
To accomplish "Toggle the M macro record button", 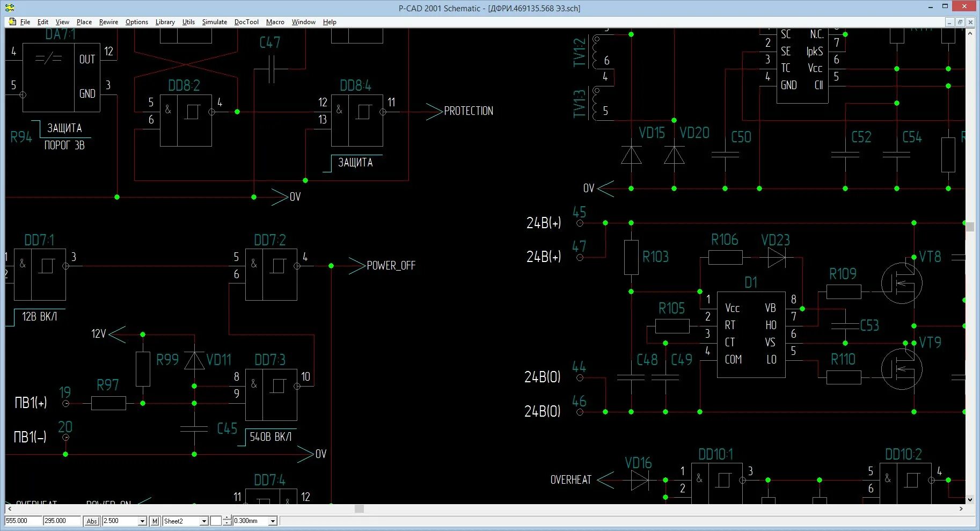I will [155, 521].
